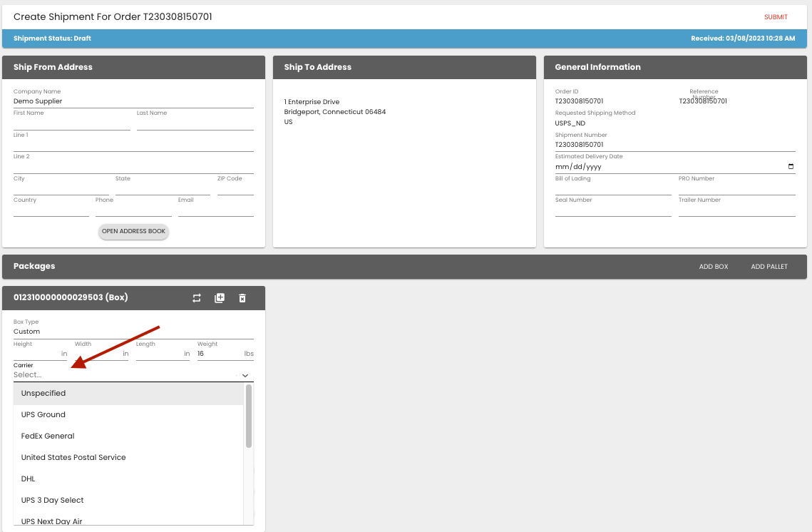812x532 pixels.
Task: Pick United States Postal Service option
Action: pyautogui.click(x=73, y=457)
